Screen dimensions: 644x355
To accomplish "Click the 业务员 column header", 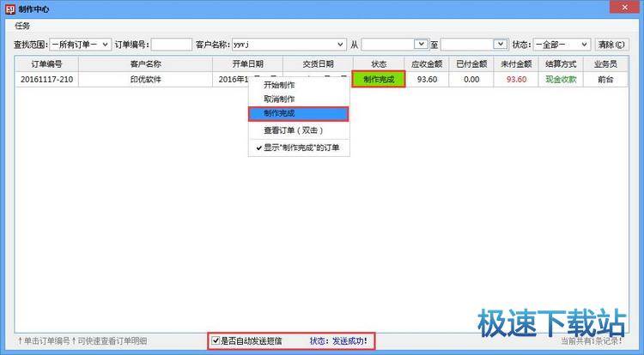I will (606, 64).
